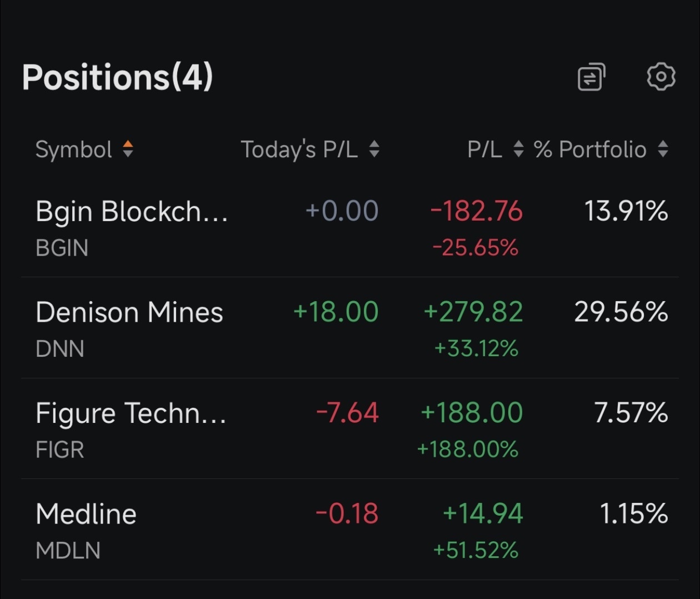Open the Denison Mines DNN position
Screen dimensions: 700x599
(x=350, y=328)
